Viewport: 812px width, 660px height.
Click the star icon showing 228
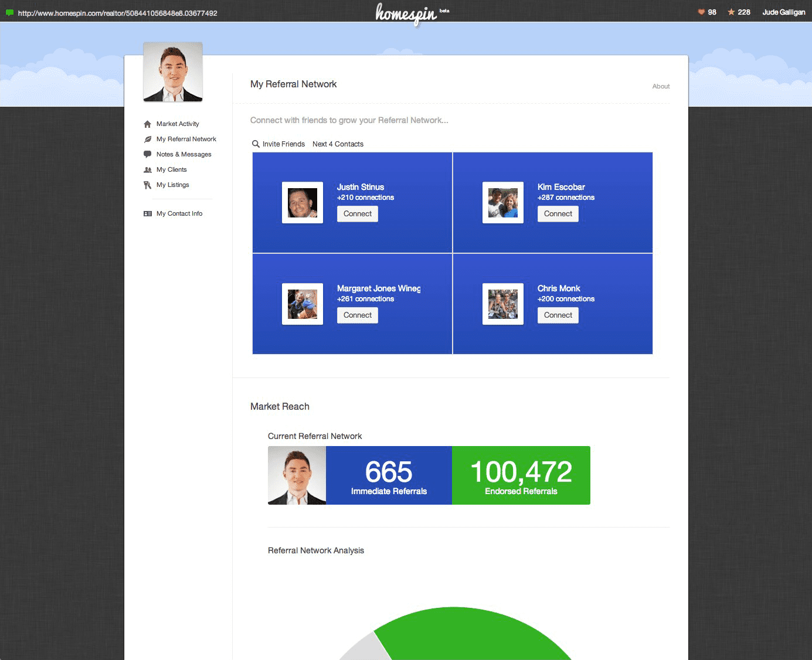(731, 12)
